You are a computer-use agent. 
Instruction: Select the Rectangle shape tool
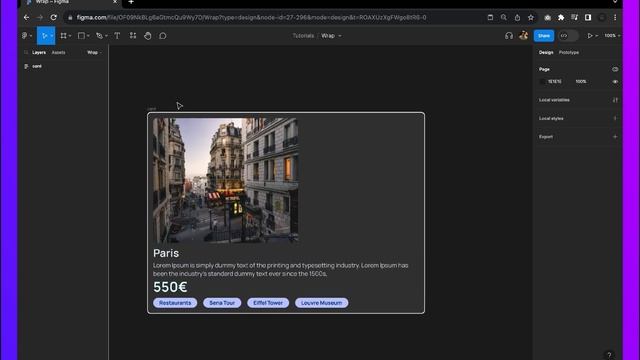81,36
